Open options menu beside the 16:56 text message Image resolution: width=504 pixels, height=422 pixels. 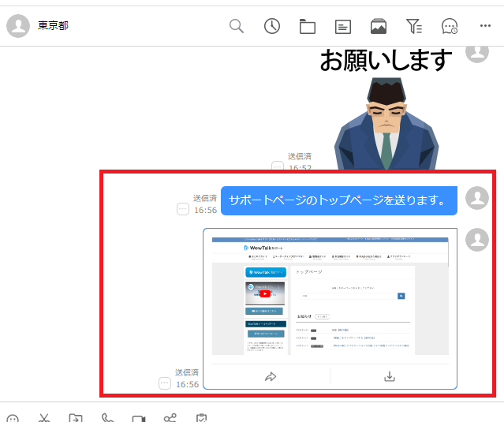(183, 210)
